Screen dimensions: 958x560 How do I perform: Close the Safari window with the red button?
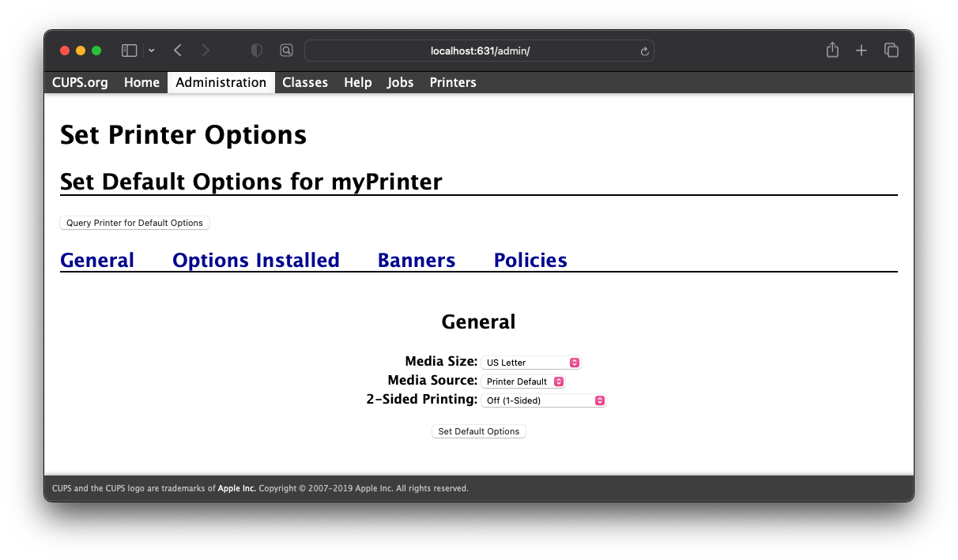[65, 51]
